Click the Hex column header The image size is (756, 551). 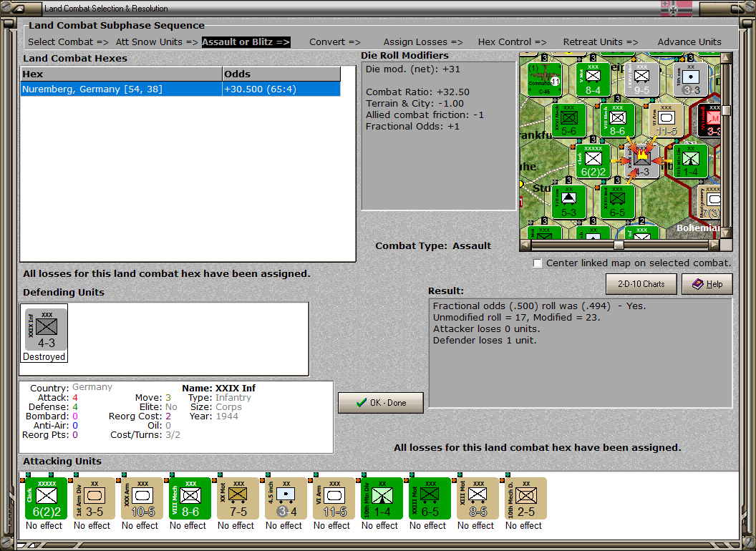[x=121, y=74]
